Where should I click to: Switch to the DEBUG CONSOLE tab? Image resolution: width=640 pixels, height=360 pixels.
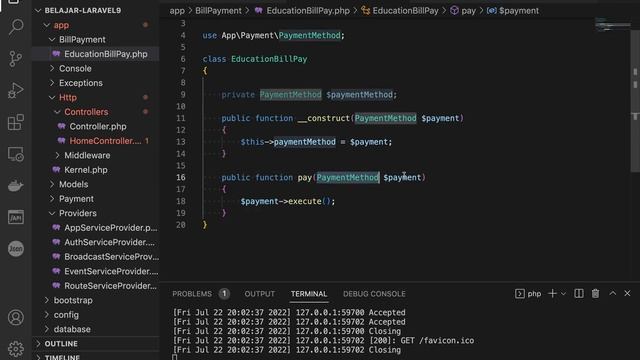[x=374, y=294]
